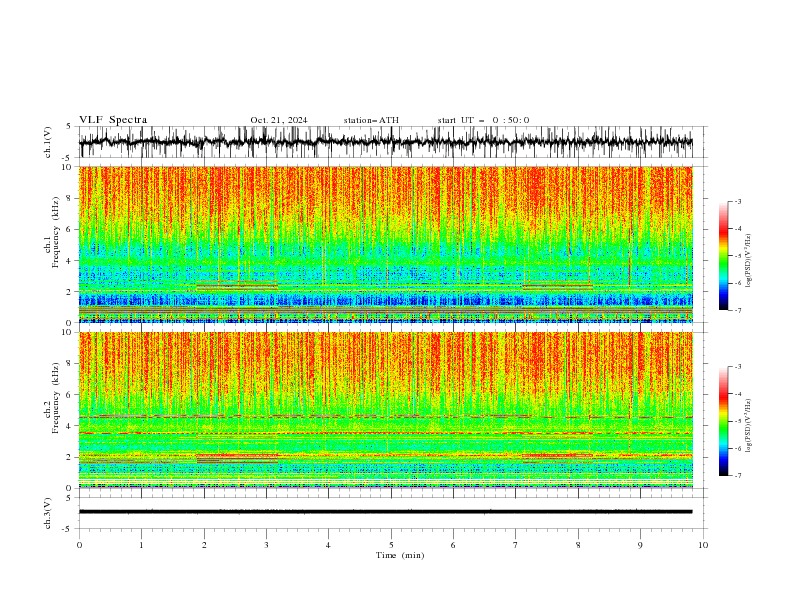Click the 'ch.1(V)' waveform axis label

[48, 142]
